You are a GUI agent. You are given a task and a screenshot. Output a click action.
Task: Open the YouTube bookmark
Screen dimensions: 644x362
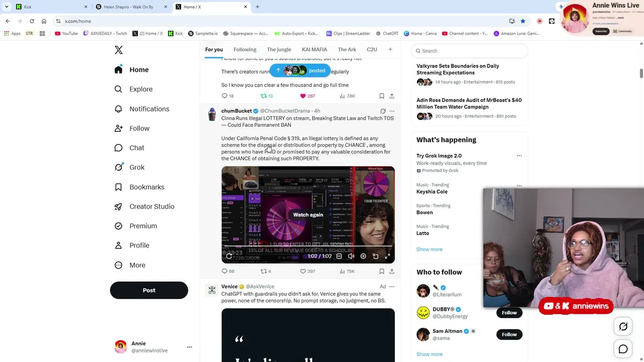[x=66, y=34]
